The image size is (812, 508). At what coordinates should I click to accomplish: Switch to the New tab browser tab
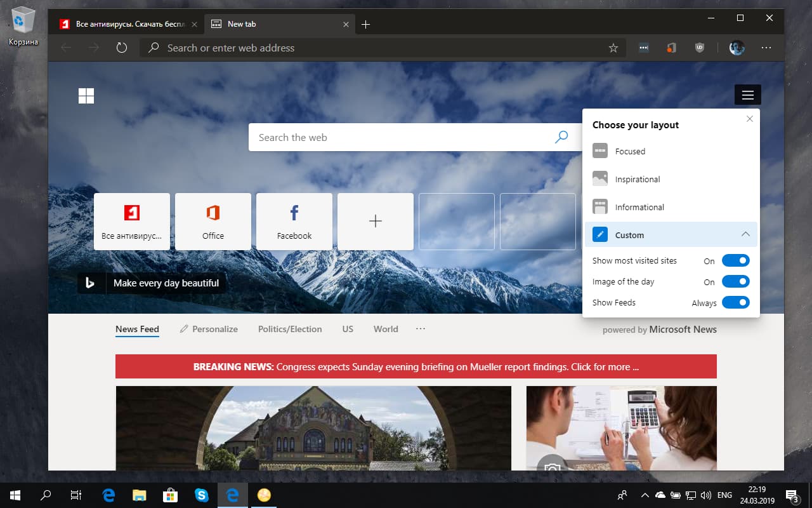(280, 24)
